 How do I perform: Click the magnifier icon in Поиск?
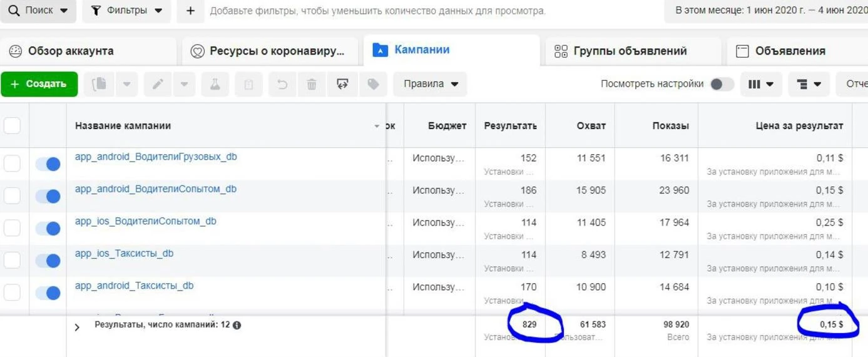(x=14, y=11)
